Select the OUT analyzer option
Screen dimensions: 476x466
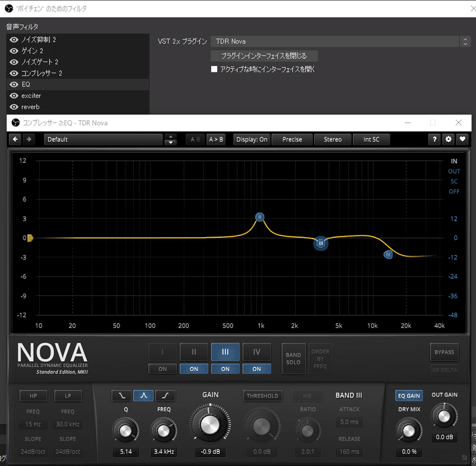point(454,171)
